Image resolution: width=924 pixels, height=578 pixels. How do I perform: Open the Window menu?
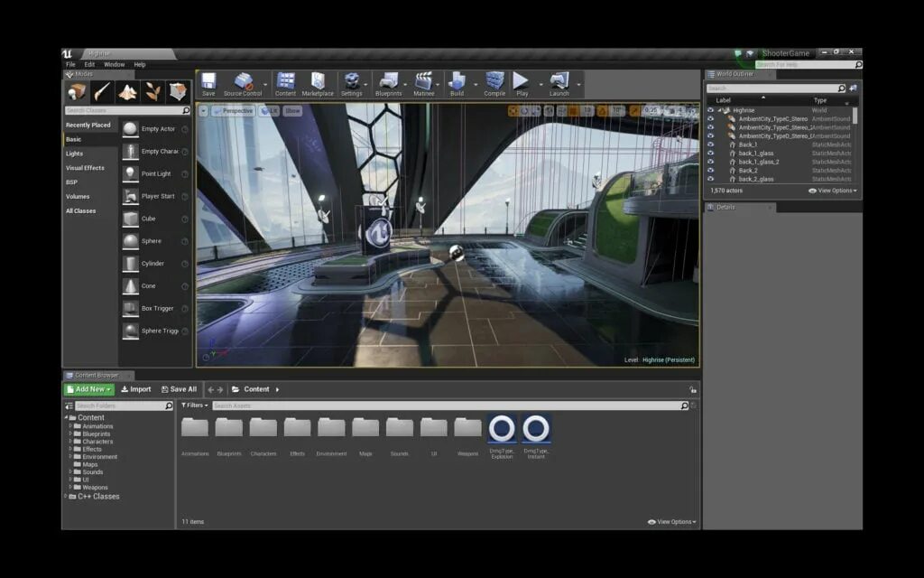[115, 64]
